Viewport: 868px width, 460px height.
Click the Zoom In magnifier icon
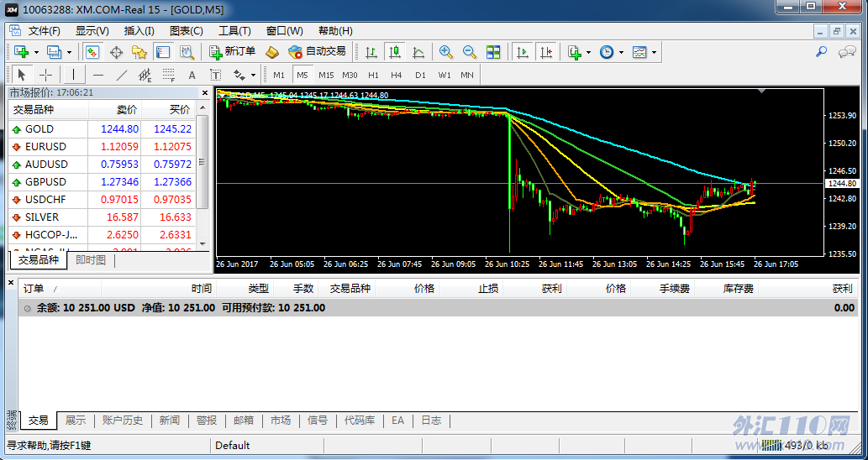(445, 52)
